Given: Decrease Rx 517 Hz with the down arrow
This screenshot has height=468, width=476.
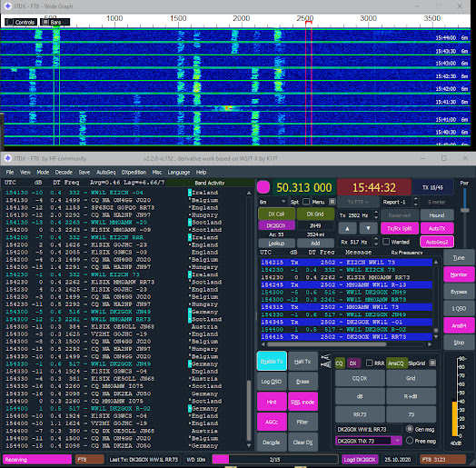Looking at the screenshot, I should coord(376,244).
